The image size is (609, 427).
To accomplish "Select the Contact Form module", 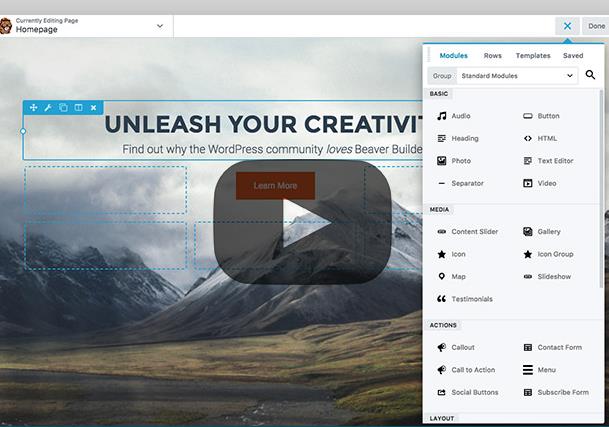I will (560, 347).
